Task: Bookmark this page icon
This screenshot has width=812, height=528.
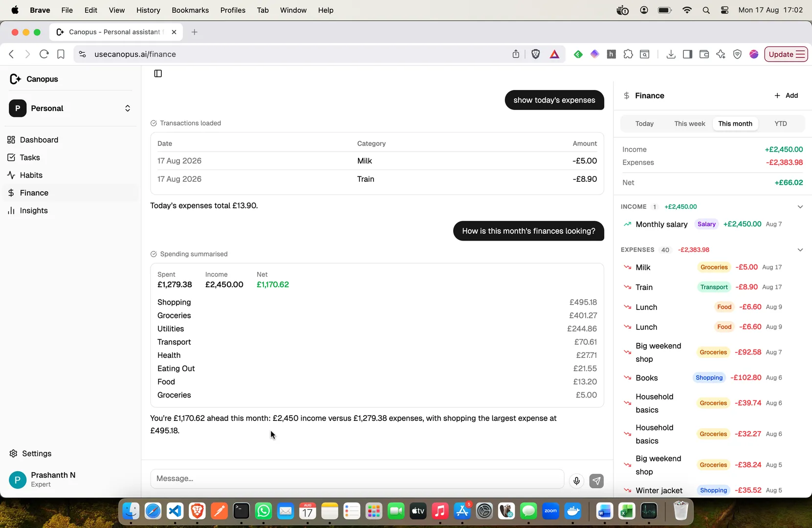Action: pyautogui.click(x=61, y=54)
